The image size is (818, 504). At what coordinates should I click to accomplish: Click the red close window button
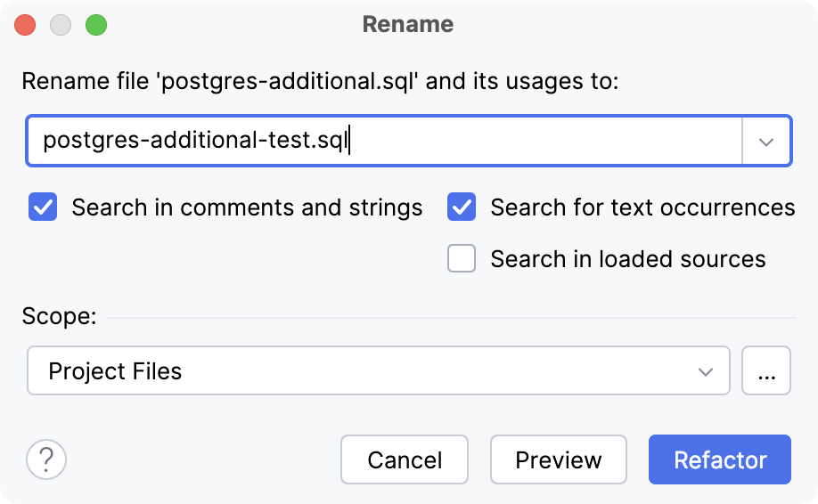[x=25, y=25]
